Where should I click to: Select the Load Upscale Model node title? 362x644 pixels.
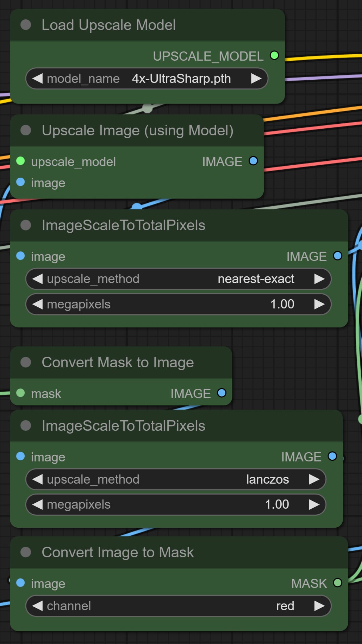click(x=108, y=25)
